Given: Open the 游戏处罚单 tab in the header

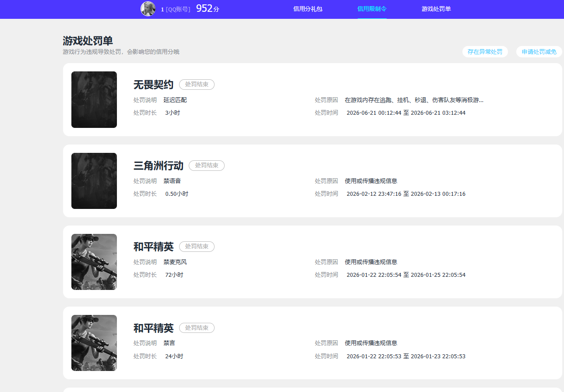Looking at the screenshot, I should pos(436,9).
